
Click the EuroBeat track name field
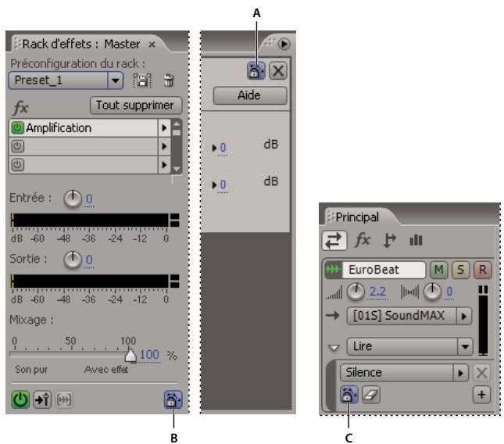[x=384, y=270]
